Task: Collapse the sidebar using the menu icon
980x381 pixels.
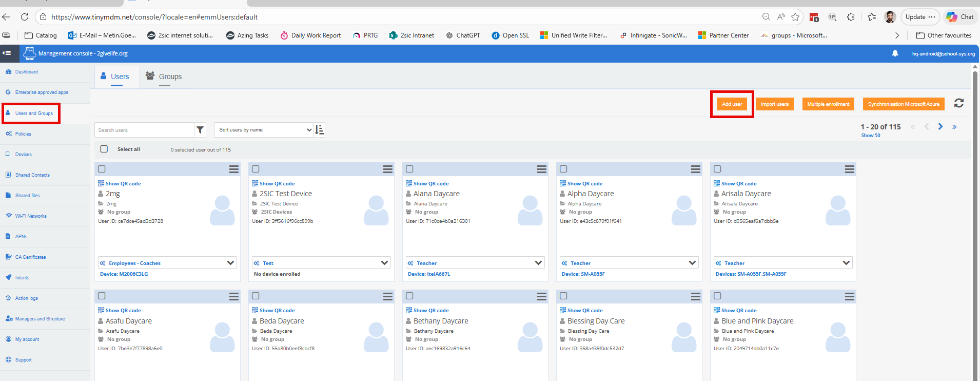Action: [x=7, y=53]
